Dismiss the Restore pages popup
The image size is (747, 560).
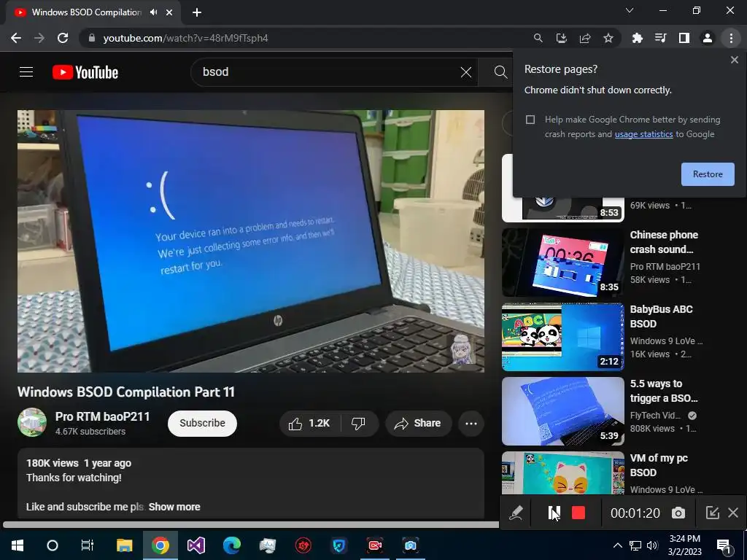(x=734, y=60)
